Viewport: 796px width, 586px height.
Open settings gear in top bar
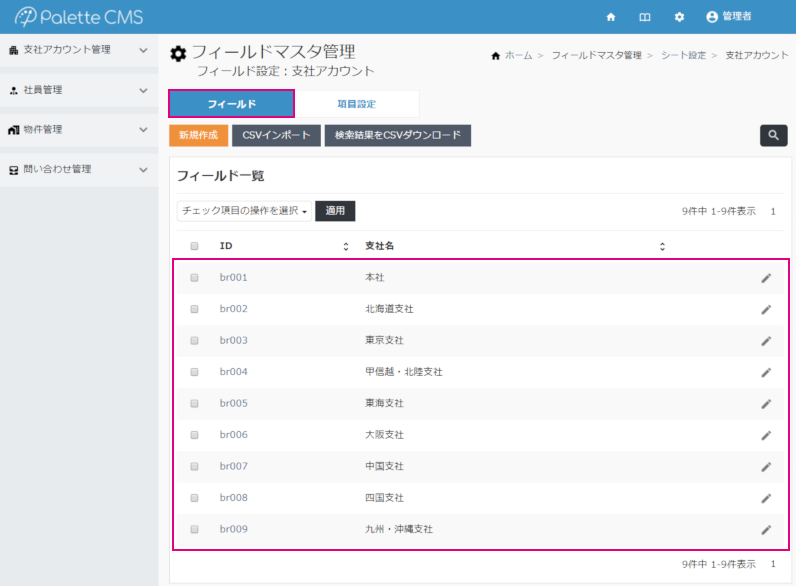679,17
